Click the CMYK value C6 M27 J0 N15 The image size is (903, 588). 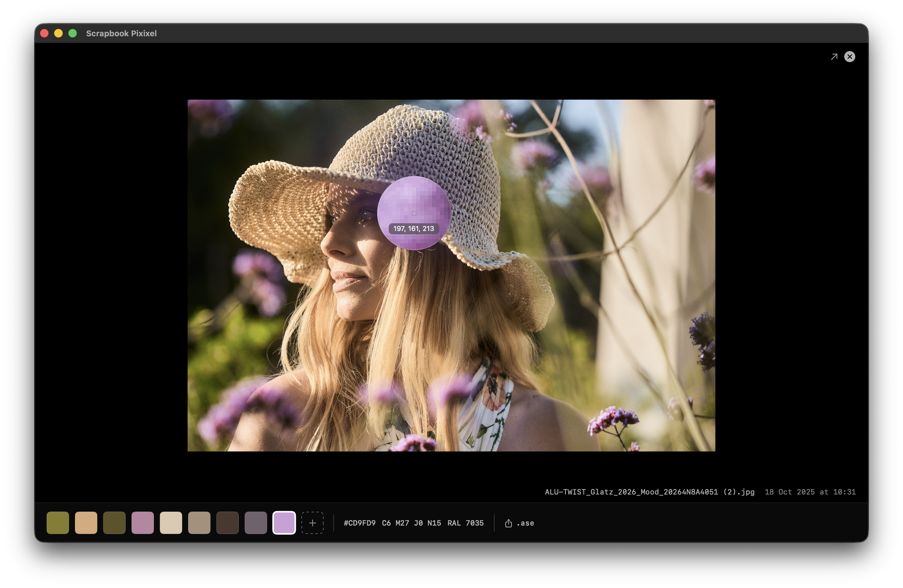click(x=411, y=523)
